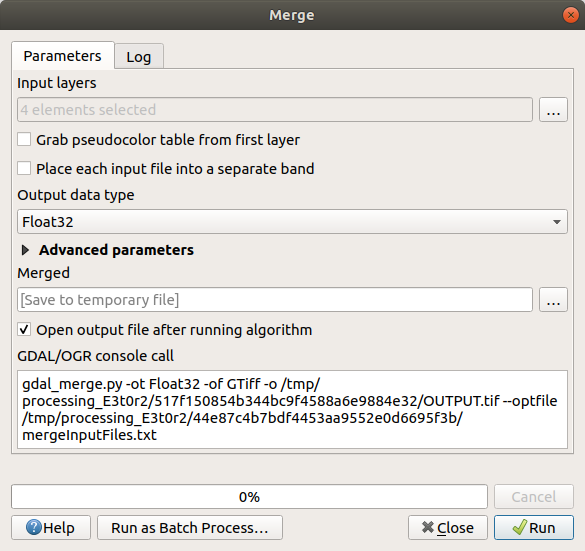Open Input layers browse ellipsis button
Image resolution: width=585 pixels, height=551 pixels.
pyautogui.click(x=553, y=110)
